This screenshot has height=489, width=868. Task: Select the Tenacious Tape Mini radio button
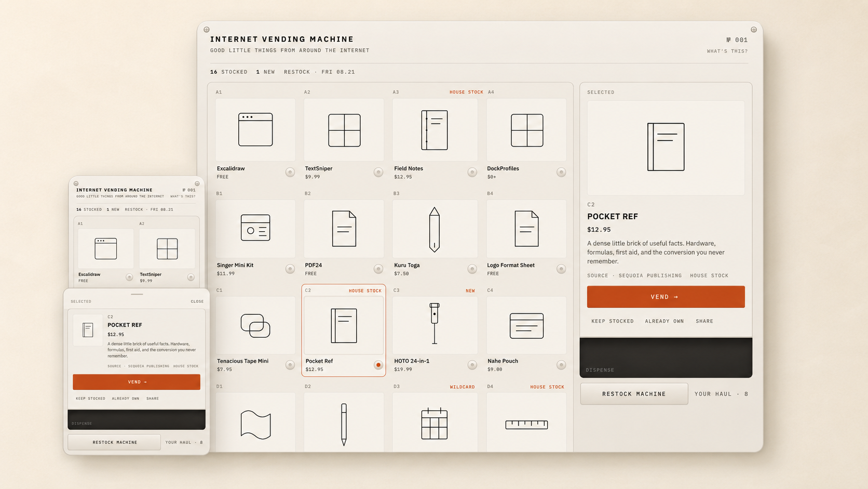290,365
